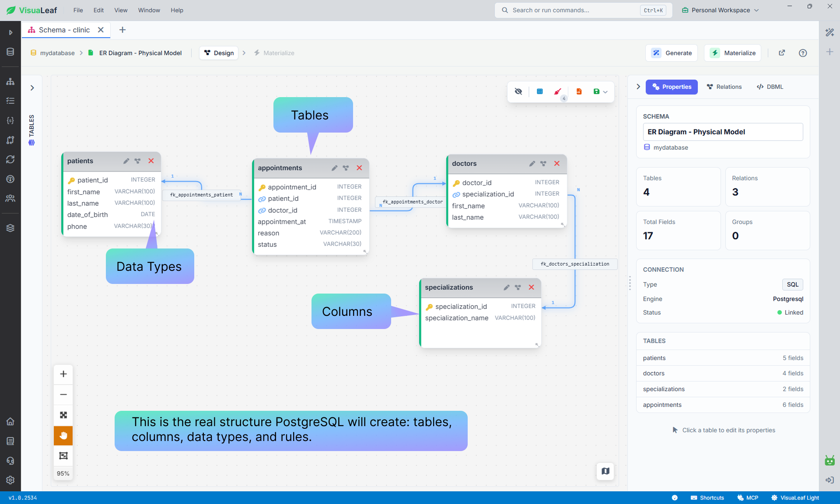
Task: Click the eye-slash visibility icon in diagram toolbar
Action: (518, 91)
